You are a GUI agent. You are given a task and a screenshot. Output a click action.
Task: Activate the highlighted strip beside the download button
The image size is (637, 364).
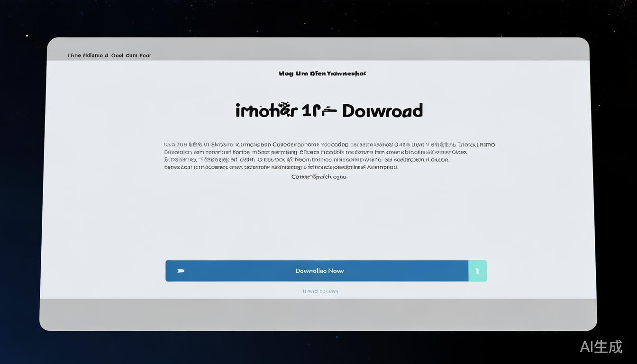pyautogui.click(x=477, y=271)
